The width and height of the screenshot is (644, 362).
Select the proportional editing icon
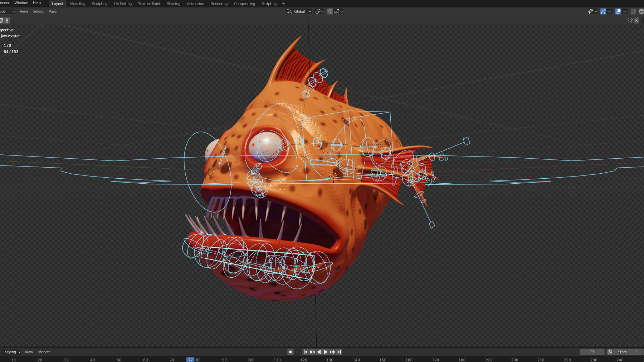pos(336,11)
